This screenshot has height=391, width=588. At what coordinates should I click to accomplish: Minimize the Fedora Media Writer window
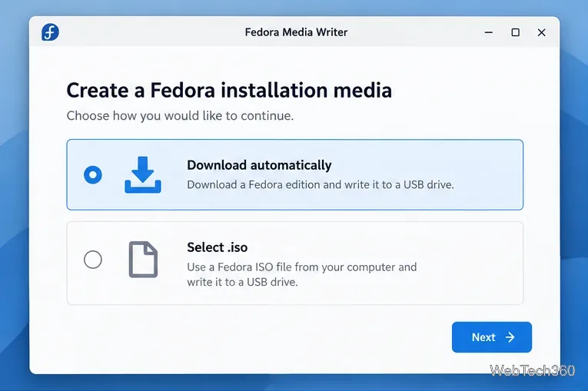tap(489, 32)
